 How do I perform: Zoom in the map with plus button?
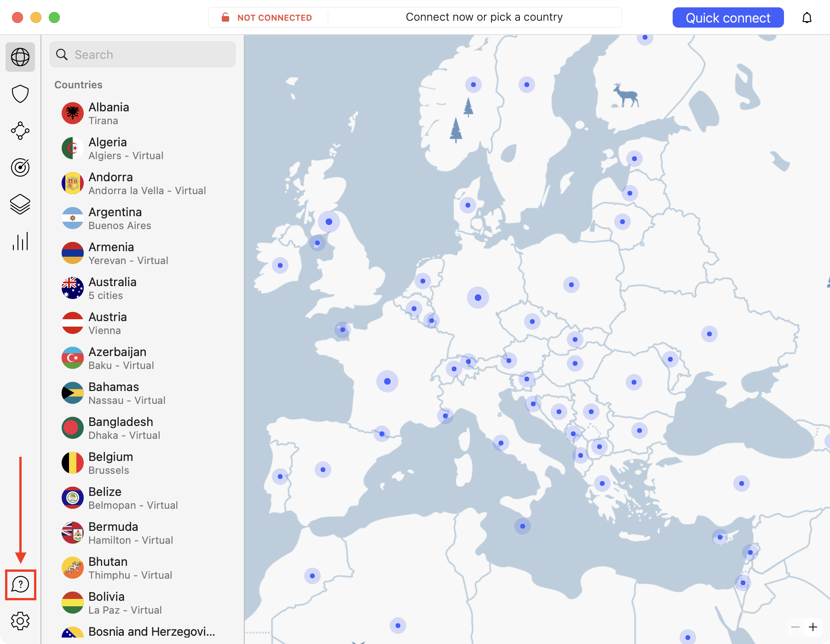click(813, 627)
